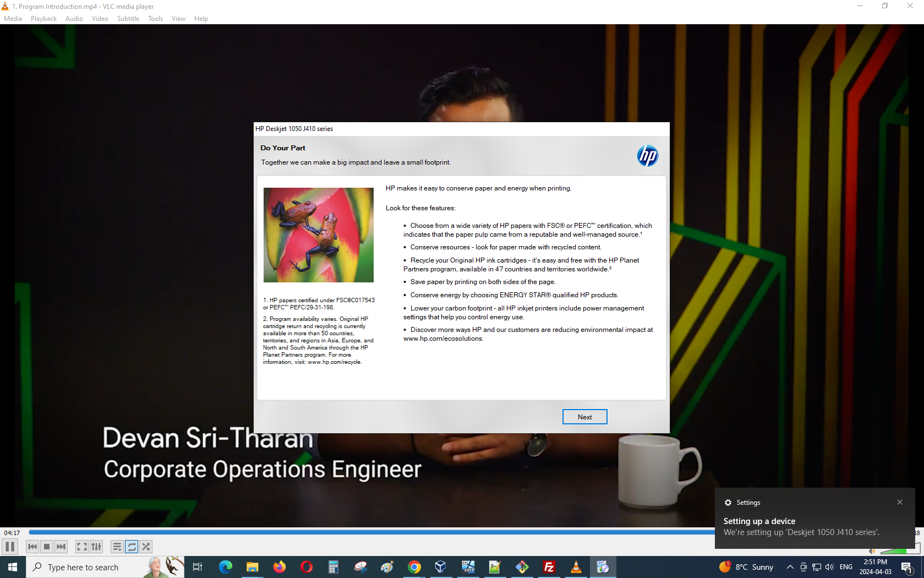Open the Media menu

coord(13,19)
